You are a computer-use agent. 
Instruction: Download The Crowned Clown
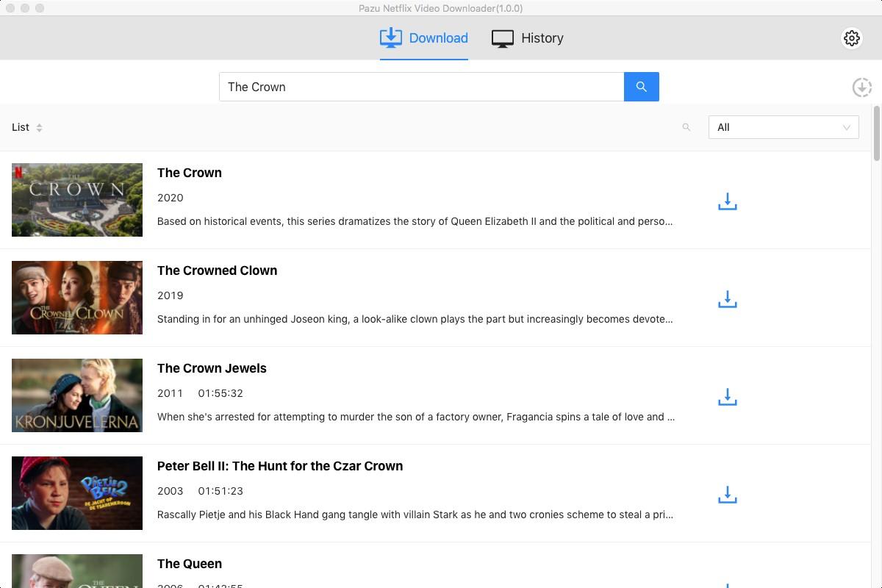coord(727,298)
